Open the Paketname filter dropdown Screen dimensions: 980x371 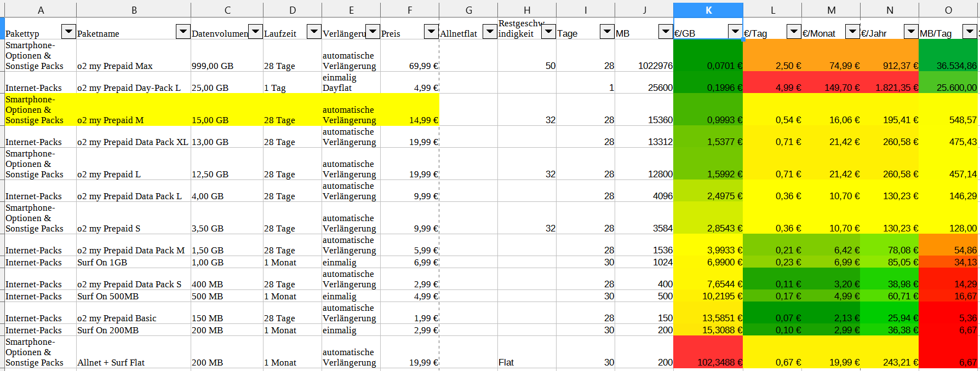tap(183, 32)
